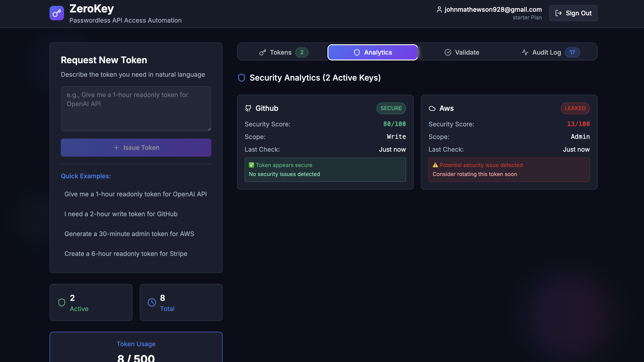Viewport: 644px width, 362px height.
Task: Click the clock icon by Total count
Action: pyautogui.click(x=152, y=302)
